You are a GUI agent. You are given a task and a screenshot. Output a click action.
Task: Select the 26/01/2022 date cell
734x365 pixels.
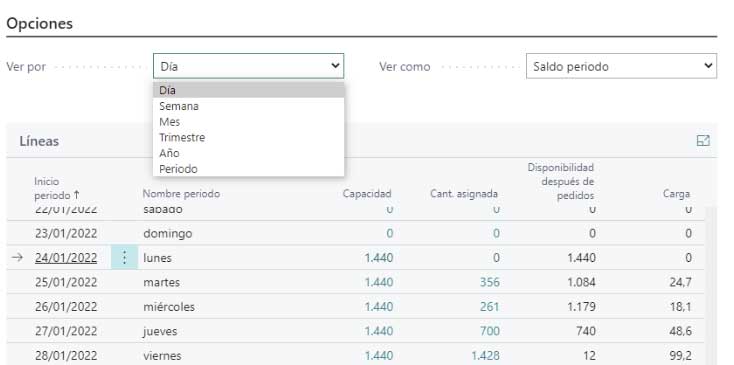pyautogui.click(x=66, y=307)
